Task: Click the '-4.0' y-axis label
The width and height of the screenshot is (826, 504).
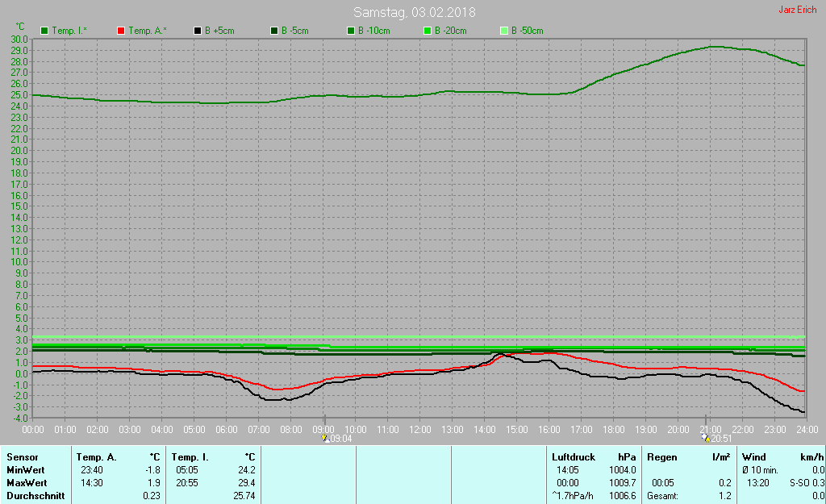Action: point(19,419)
